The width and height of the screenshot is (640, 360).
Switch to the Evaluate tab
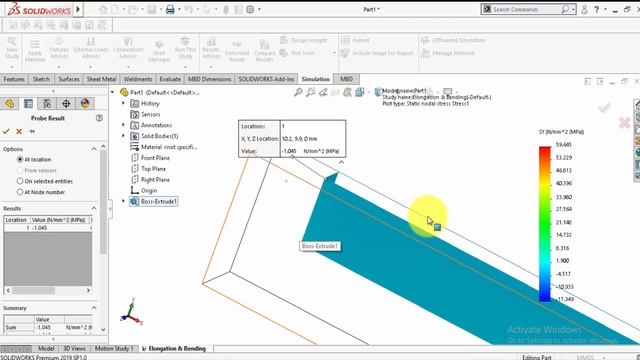click(170, 79)
